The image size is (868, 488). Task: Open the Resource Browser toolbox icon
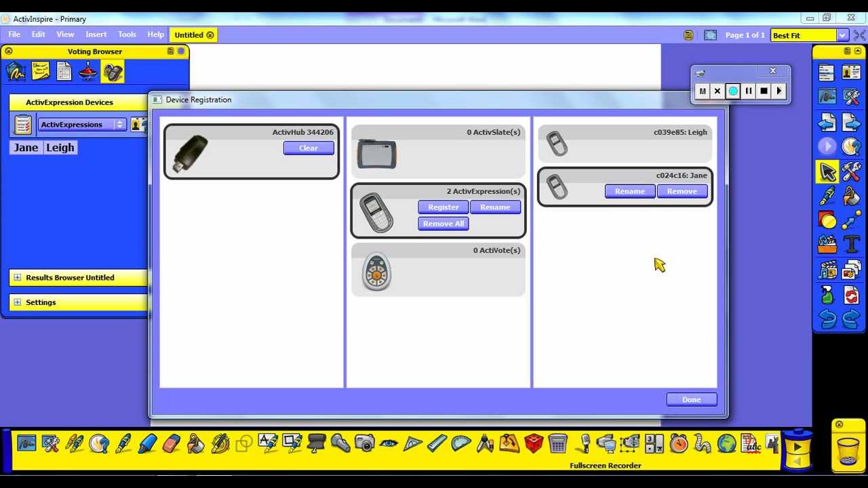click(x=827, y=245)
